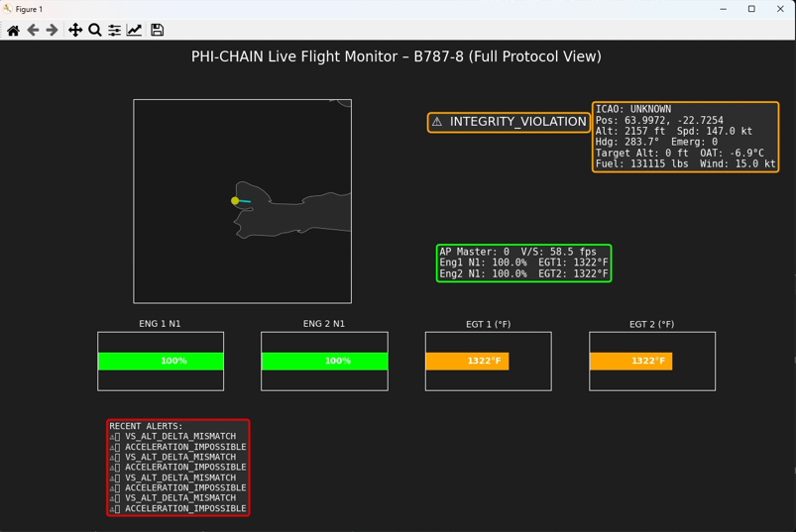Click the 'Fuel: 131115 lbs' line
The image size is (796, 532).
pos(685,163)
